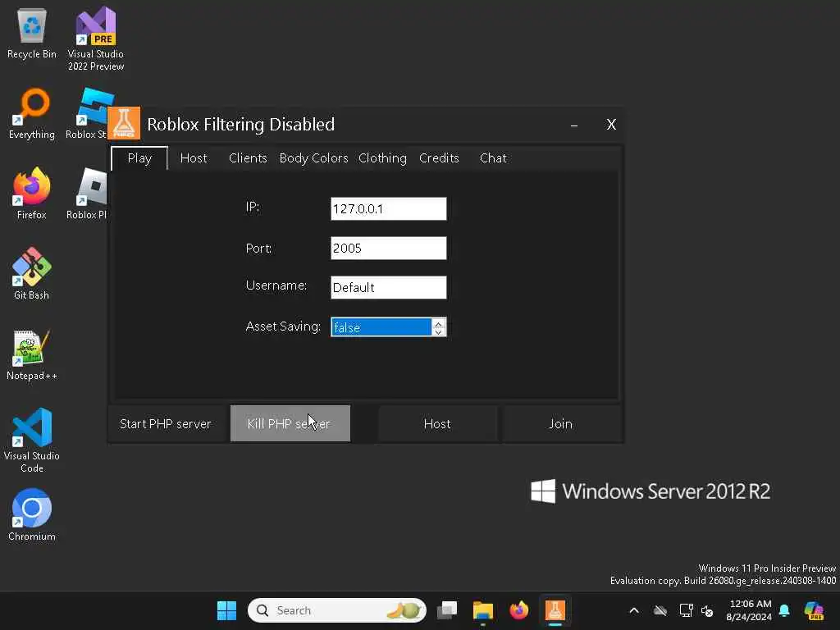Open the network status tray icon

[686, 610]
